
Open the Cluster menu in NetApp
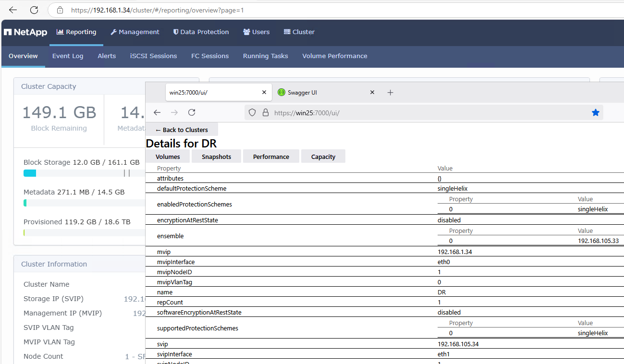[x=299, y=32]
